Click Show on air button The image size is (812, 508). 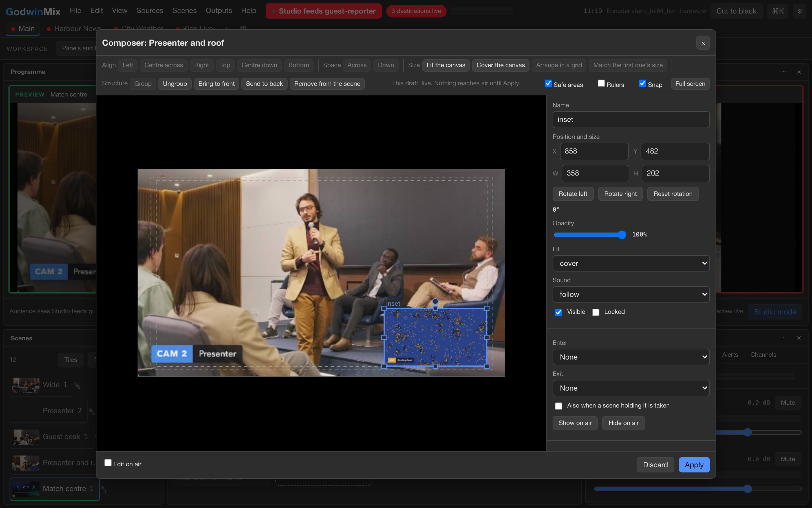[575, 423]
